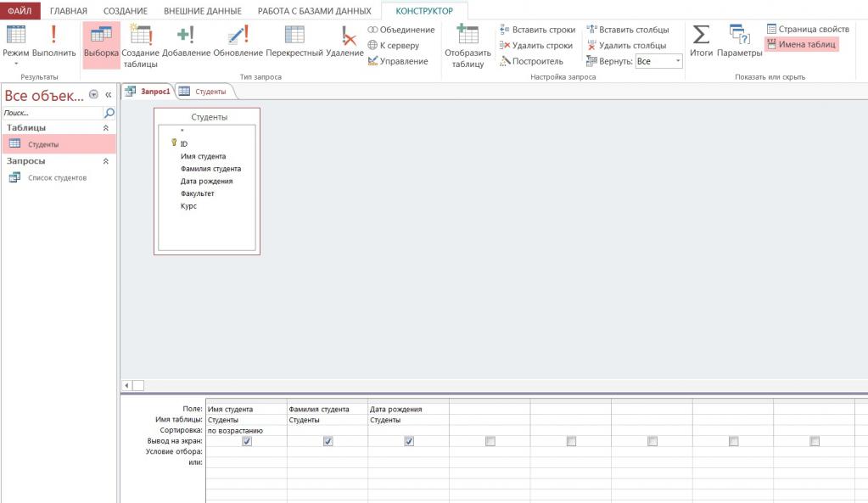Select the Удаление delete query

click(x=344, y=42)
